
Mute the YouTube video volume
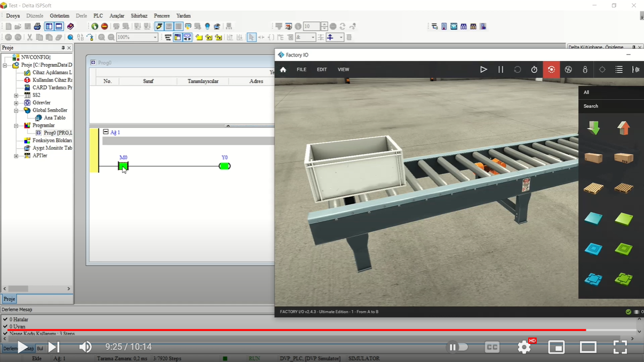pyautogui.click(x=85, y=347)
